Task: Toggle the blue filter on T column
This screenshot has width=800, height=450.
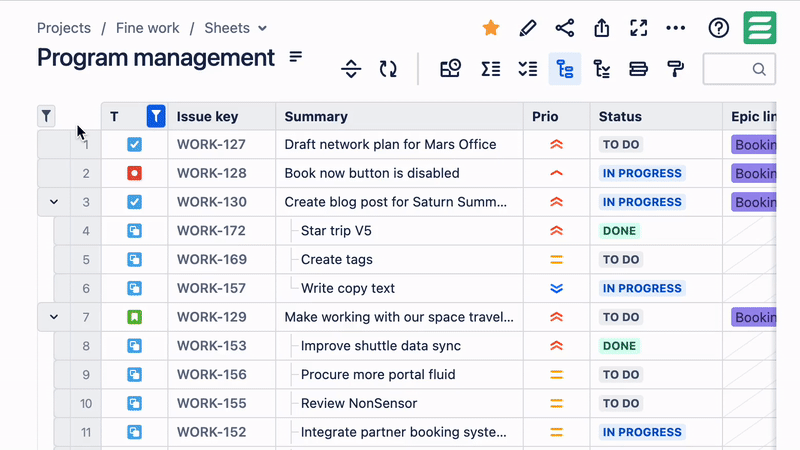Action: pos(156,116)
